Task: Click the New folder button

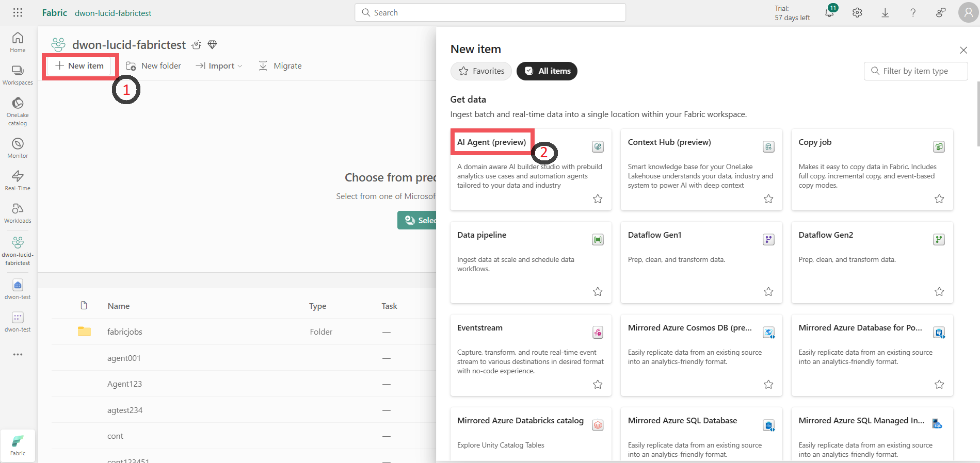Action: point(154,66)
